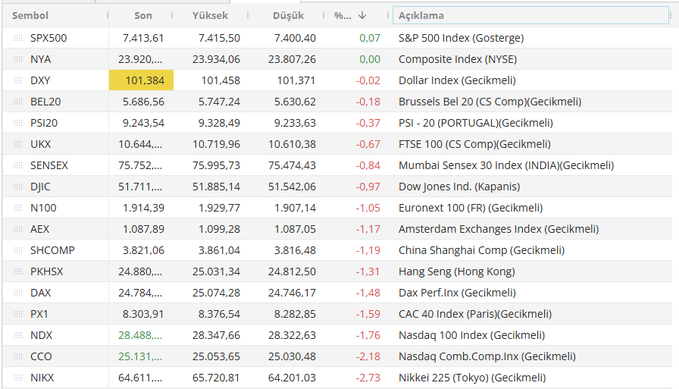
Task: Click NIKX percent change -2,73
Action: [x=368, y=378]
